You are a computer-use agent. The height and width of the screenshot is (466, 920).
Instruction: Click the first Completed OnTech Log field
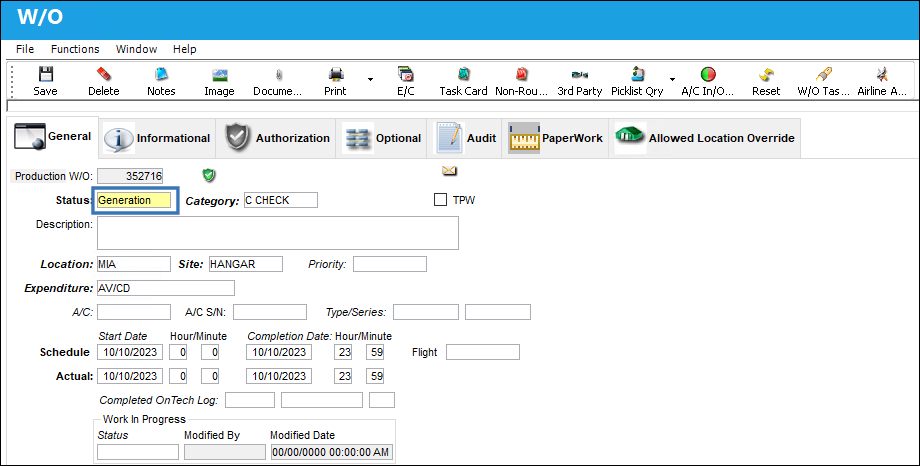click(250, 400)
